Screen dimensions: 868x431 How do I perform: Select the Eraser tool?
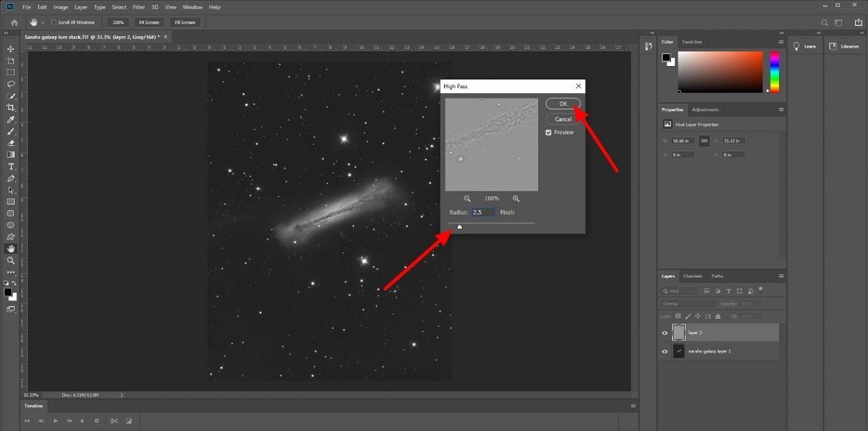coord(11,143)
